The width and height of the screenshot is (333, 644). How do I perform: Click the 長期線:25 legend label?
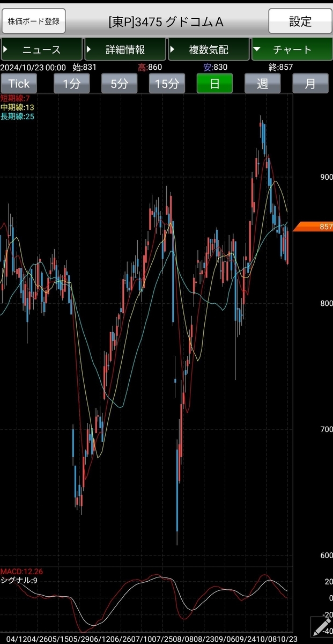click(x=17, y=116)
